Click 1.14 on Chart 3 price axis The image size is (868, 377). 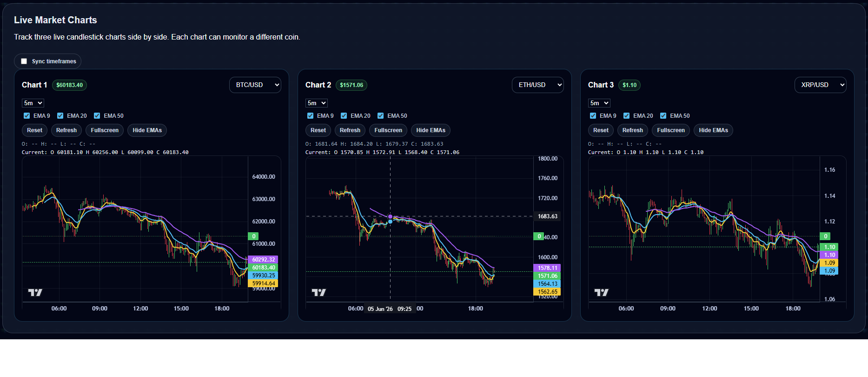(x=829, y=196)
